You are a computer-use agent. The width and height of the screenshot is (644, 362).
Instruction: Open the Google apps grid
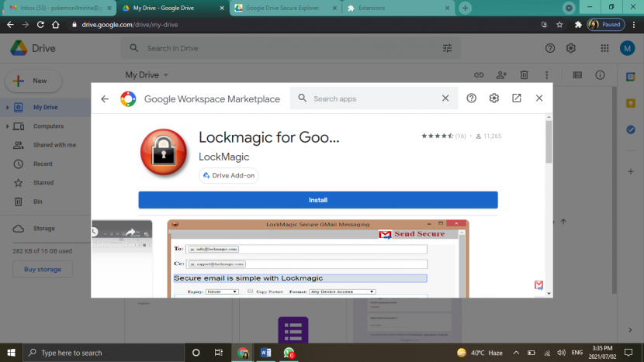[604, 48]
